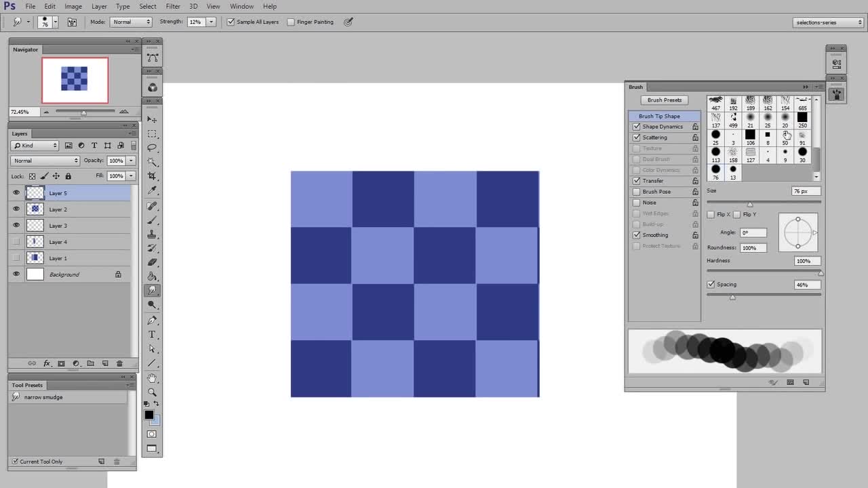Select the Healing Brush tool
The image size is (868, 488).
pyautogui.click(x=152, y=206)
